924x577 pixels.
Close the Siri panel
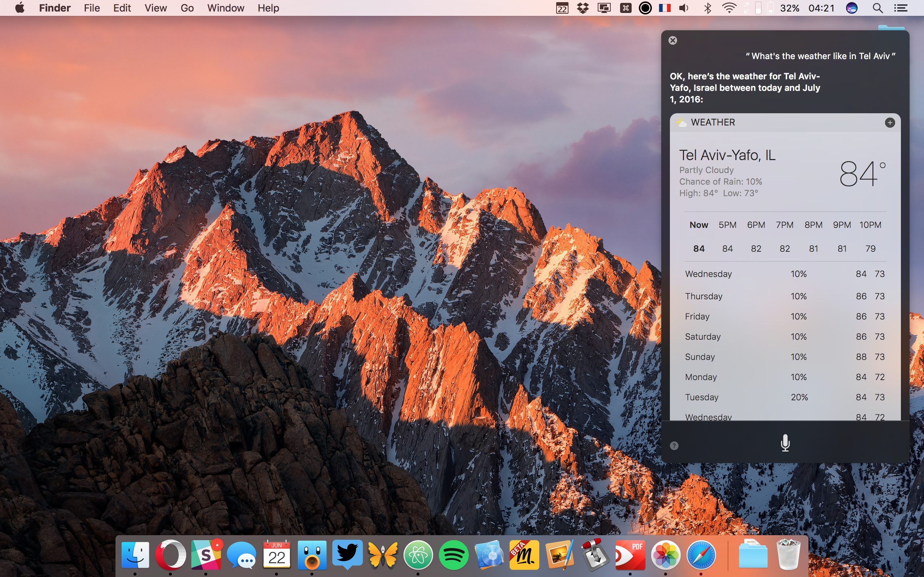[673, 40]
